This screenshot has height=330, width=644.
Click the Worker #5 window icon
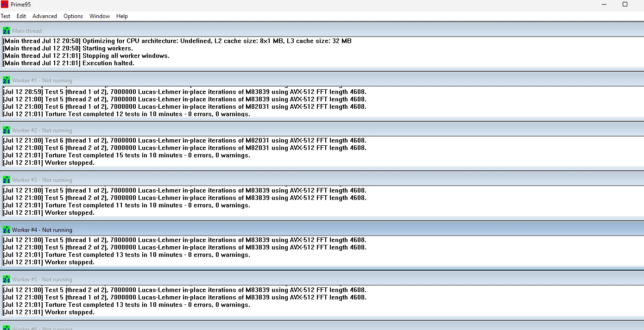pyautogui.click(x=6, y=279)
